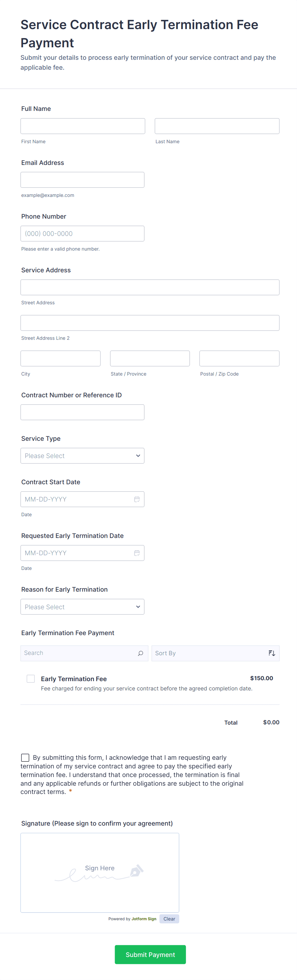Click the pen icon in signature pad
297x980 pixels.
[136, 870]
